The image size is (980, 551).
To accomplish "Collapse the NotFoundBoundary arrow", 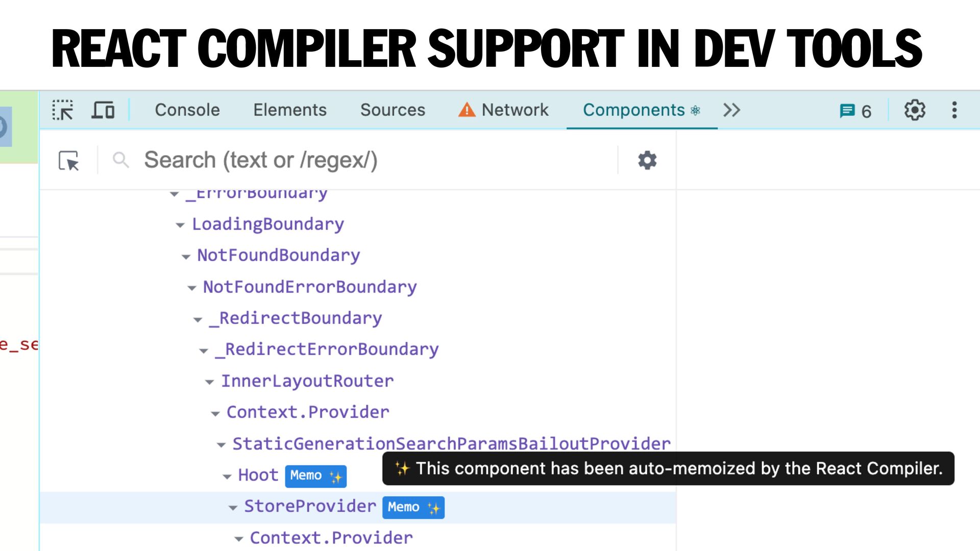I will coord(186,257).
